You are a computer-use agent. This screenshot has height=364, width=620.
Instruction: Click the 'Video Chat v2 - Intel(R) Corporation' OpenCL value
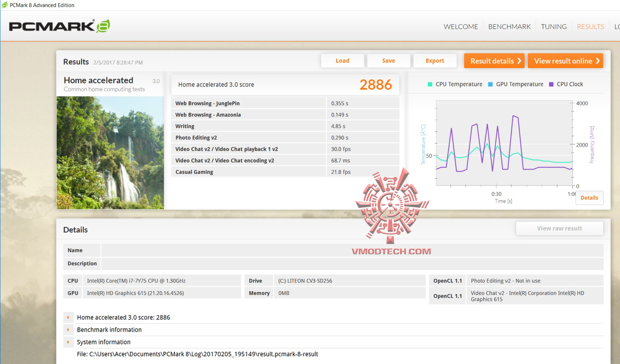coord(527,296)
